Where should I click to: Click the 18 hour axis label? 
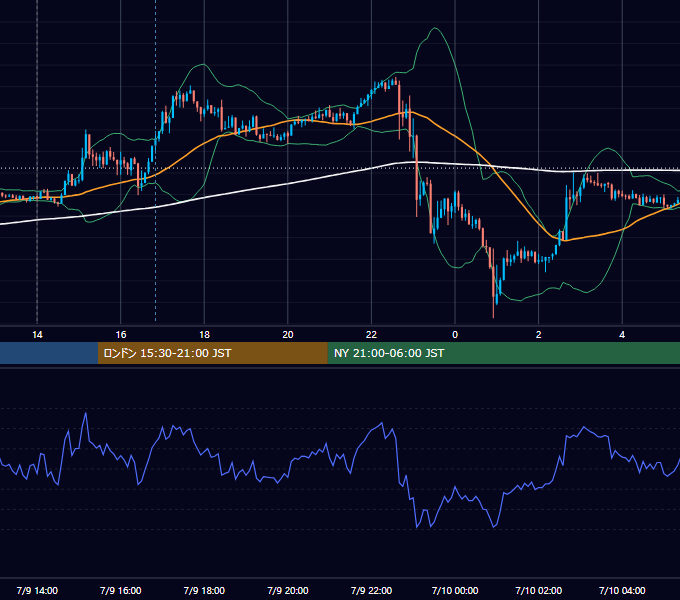(204, 335)
